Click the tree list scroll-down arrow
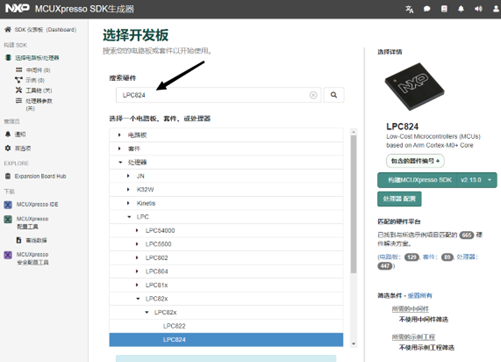The width and height of the screenshot is (501, 362). tap(354, 344)
